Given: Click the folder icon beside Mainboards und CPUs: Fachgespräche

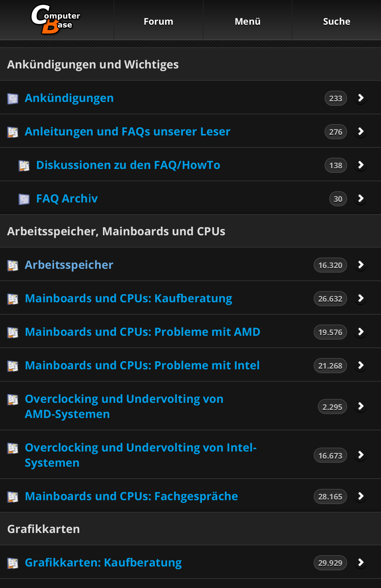Looking at the screenshot, I should tap(13, 497).
